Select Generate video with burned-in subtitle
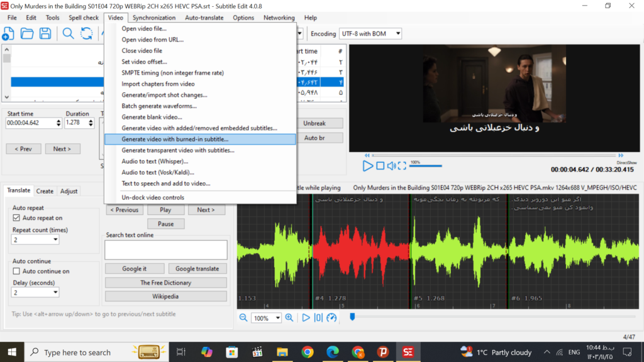 [x=175, y=140]
